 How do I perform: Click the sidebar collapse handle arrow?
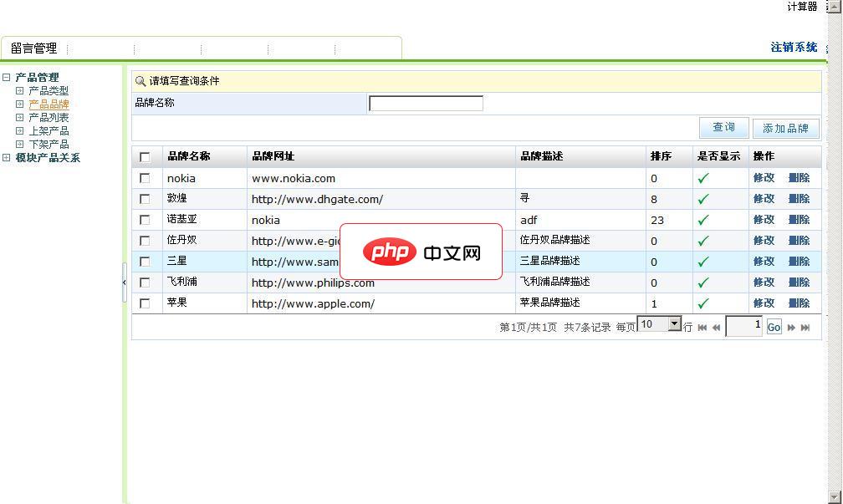125,283
